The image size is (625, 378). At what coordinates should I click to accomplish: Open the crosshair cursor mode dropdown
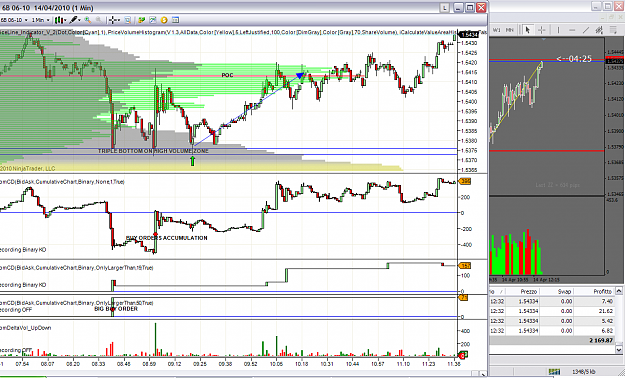(114, 20)
